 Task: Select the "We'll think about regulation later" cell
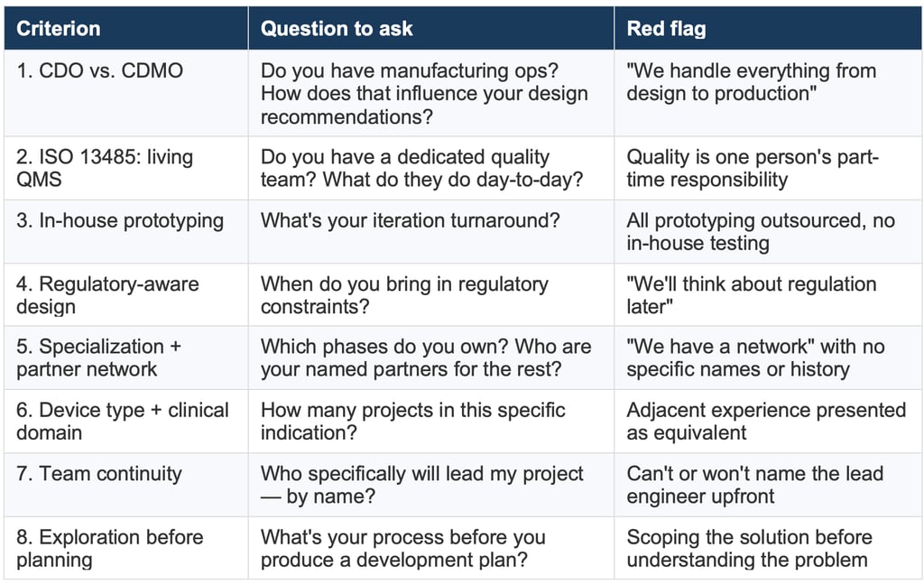pos(751,294)
